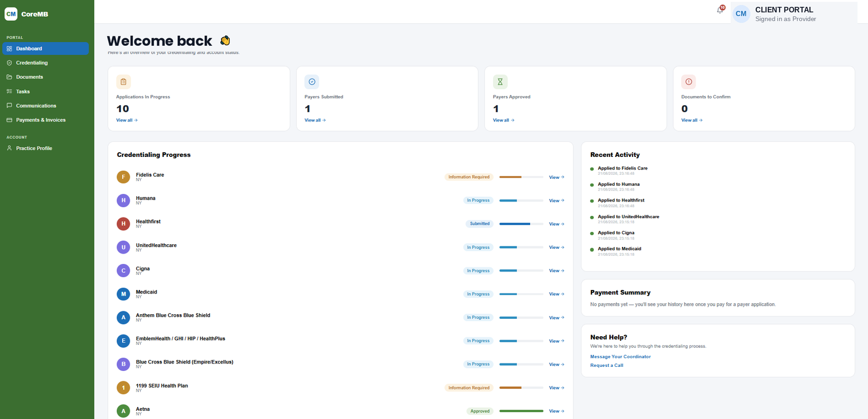The image size is (868, 419).
Task: Click 1199 SEIU's Information Required badge
Action: tap(469, 388)
